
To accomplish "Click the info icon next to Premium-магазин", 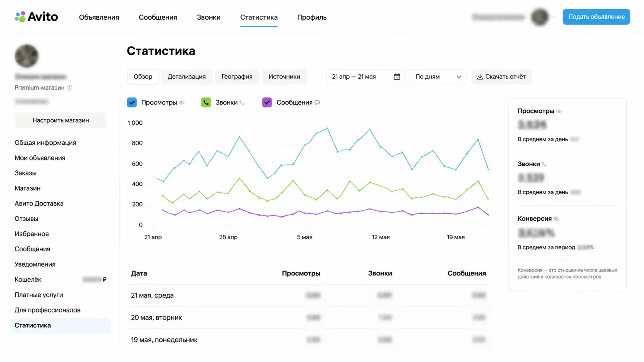I will [69, 88].
